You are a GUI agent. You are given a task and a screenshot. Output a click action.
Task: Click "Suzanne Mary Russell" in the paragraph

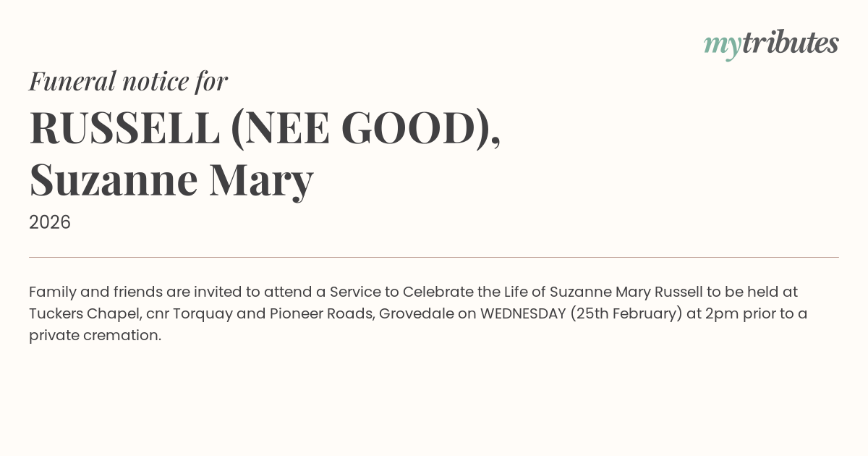[626, 292]
